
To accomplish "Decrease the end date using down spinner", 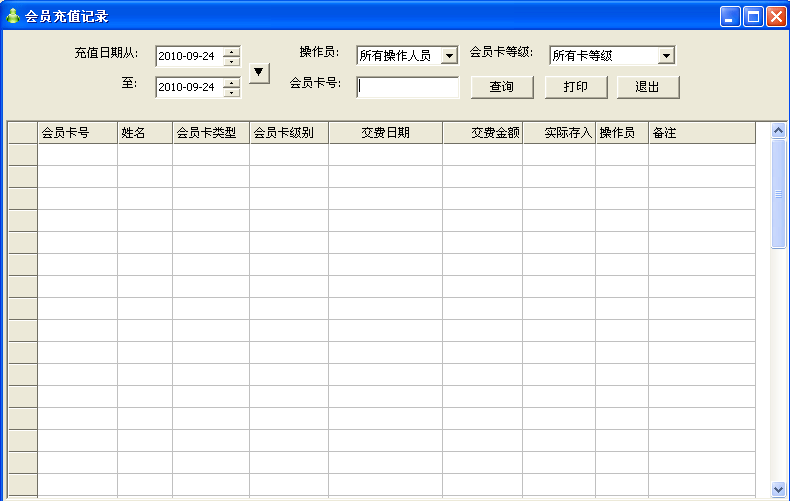I will (x=232, y=92).
